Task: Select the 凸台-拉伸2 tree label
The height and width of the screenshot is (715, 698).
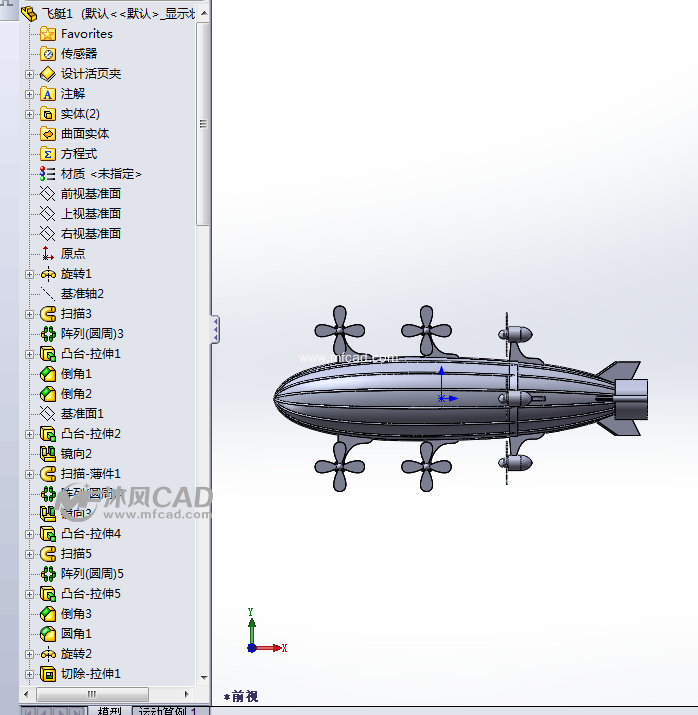Action: [91, 434]
